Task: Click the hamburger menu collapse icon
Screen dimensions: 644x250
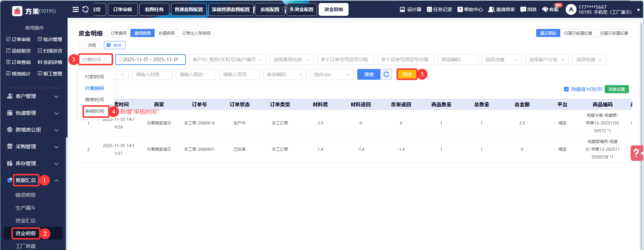Action: (76, 9)
